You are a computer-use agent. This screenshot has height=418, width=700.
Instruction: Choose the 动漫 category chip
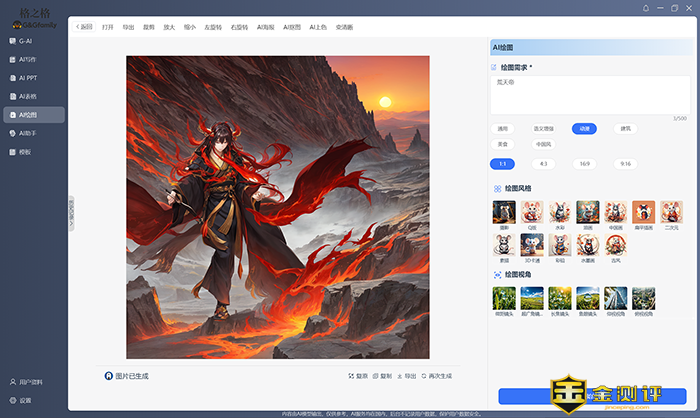[583, 128]
